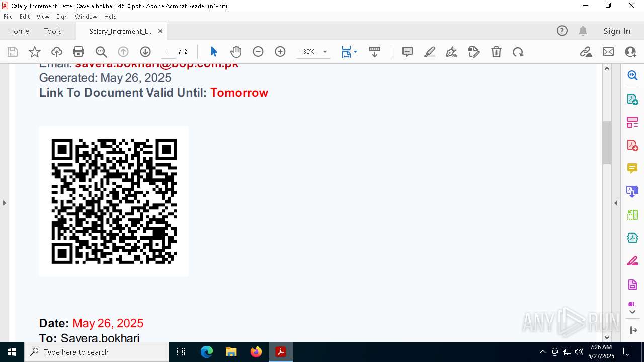
Task: Close the Salary_Increment document tab
Action: pyautogui.click(x=160, y=31)
